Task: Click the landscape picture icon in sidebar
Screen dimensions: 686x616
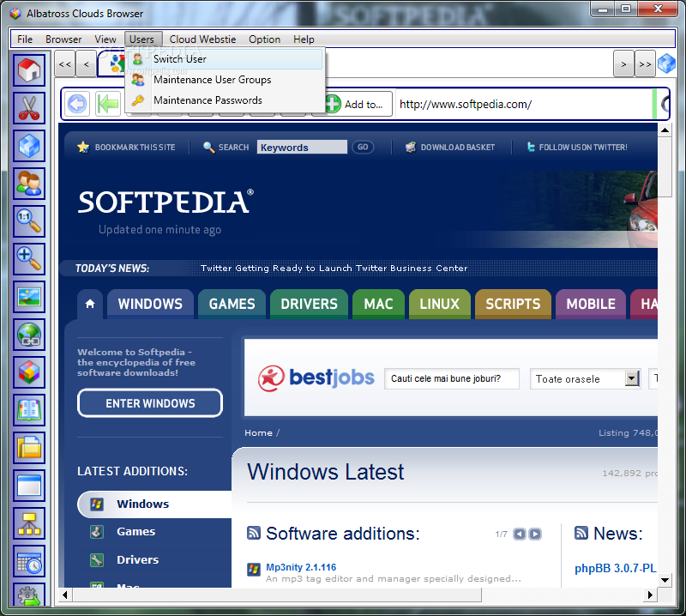Action: tap(29, 297)
